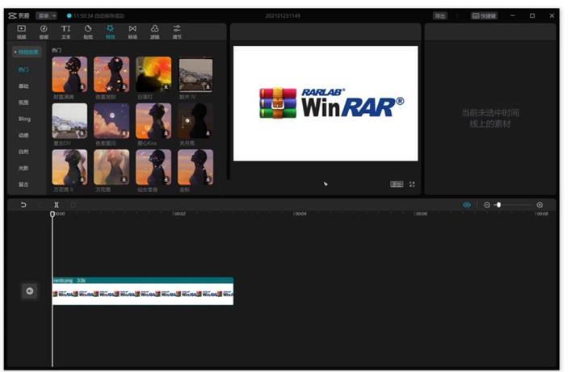Choose the 复古DV car photo effect thumbnail
Viewport: 588px width, 372px height.
[x=69, y=120]
